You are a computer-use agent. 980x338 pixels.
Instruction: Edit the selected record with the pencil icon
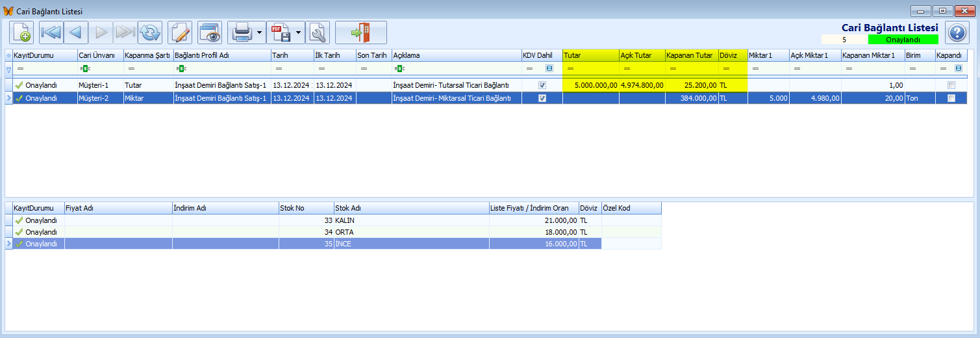180,32
